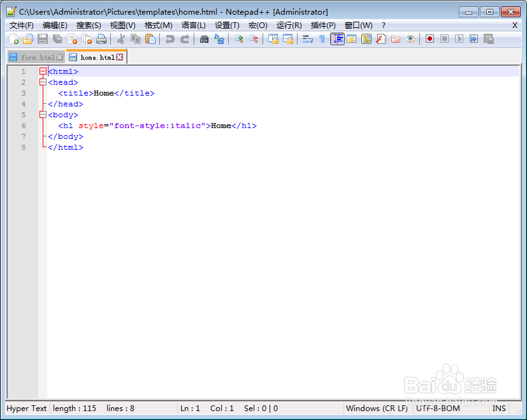Toggle synchronized vertical scrolling icon

tap(273, 39)
